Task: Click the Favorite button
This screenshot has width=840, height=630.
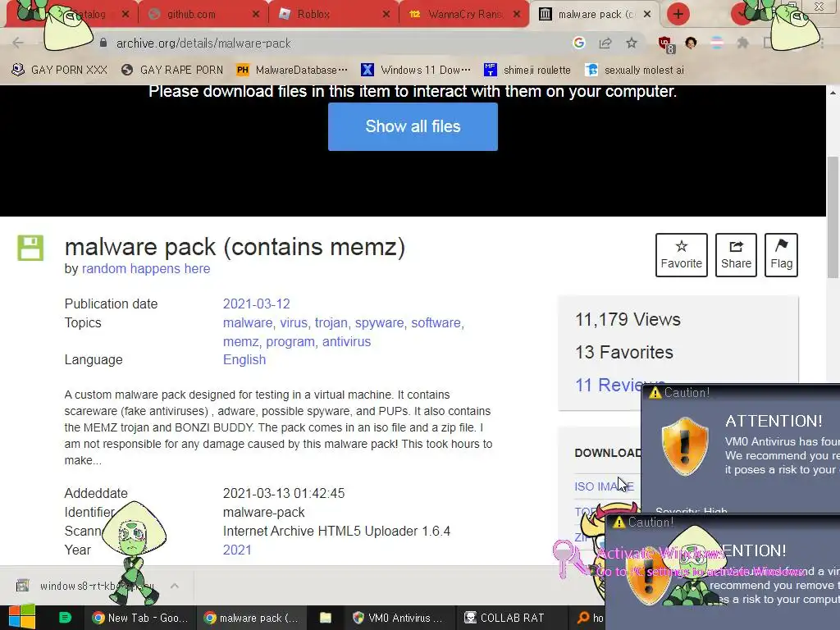Action: click(x=682, y=255)
